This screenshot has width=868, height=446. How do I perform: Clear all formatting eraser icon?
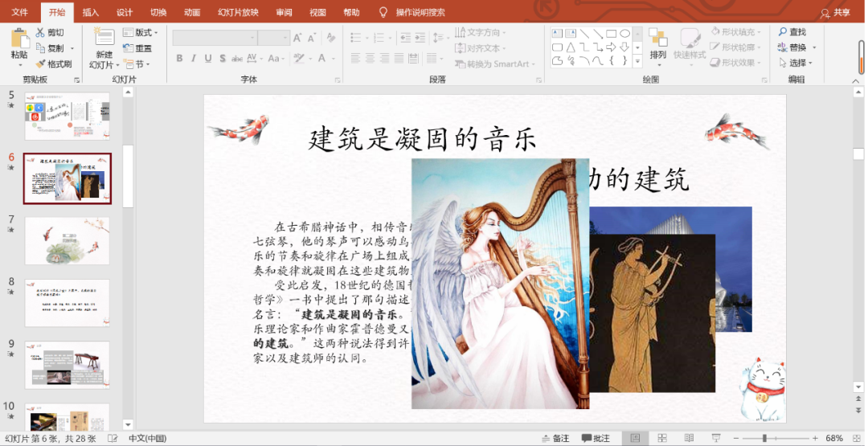[x=331, y=38]
